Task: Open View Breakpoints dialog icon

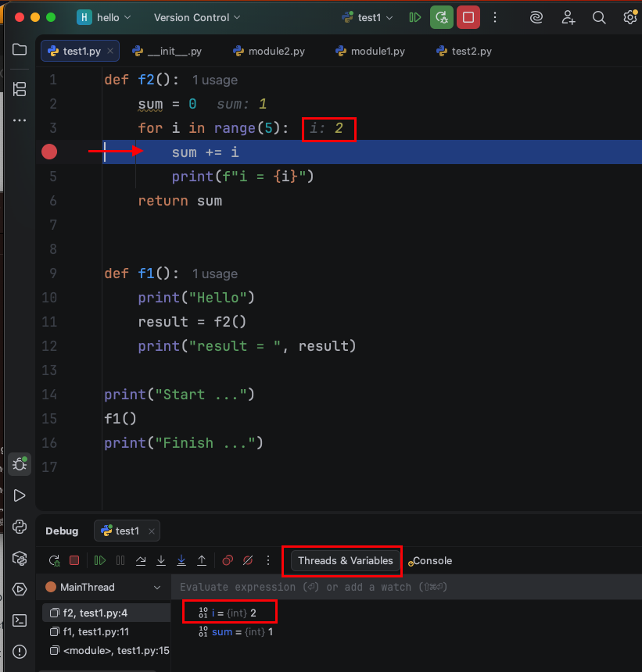Action: [228, 560]
